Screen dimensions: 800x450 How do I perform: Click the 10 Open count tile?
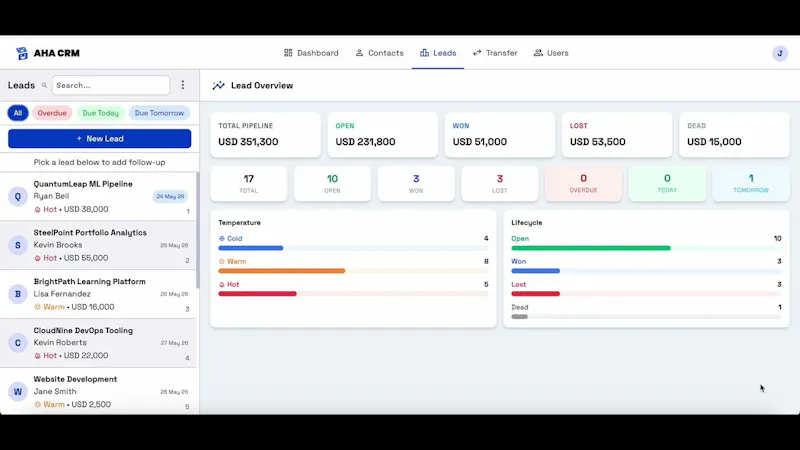click(x=332, y=184)
